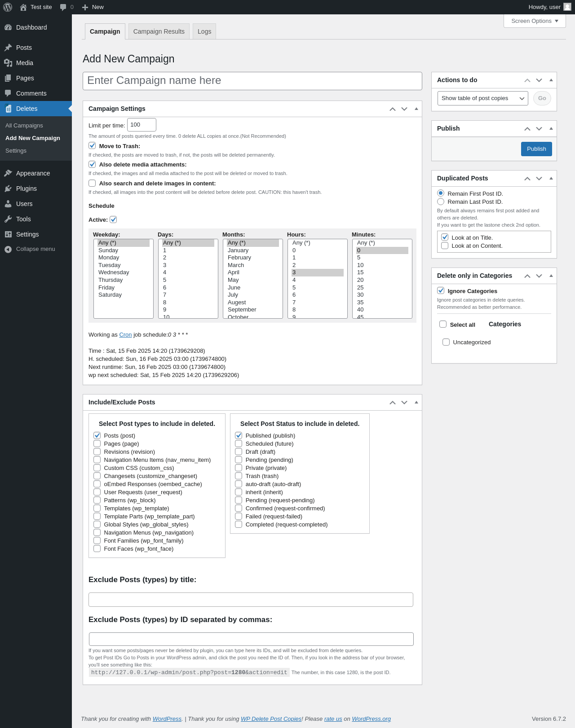Enable search and delete images in content

tap(92, 183)
